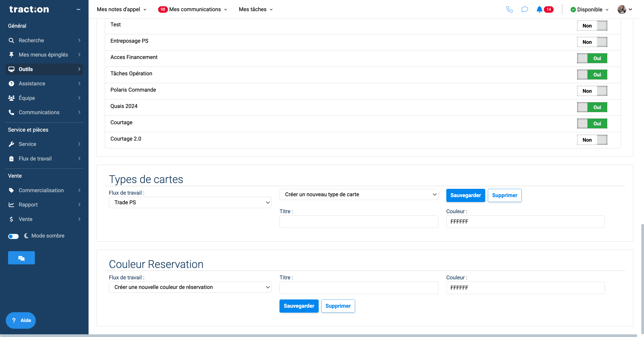Click the Titre field in Couleur Reservation
Screen dimensions: 644x337
coord(358,288)
